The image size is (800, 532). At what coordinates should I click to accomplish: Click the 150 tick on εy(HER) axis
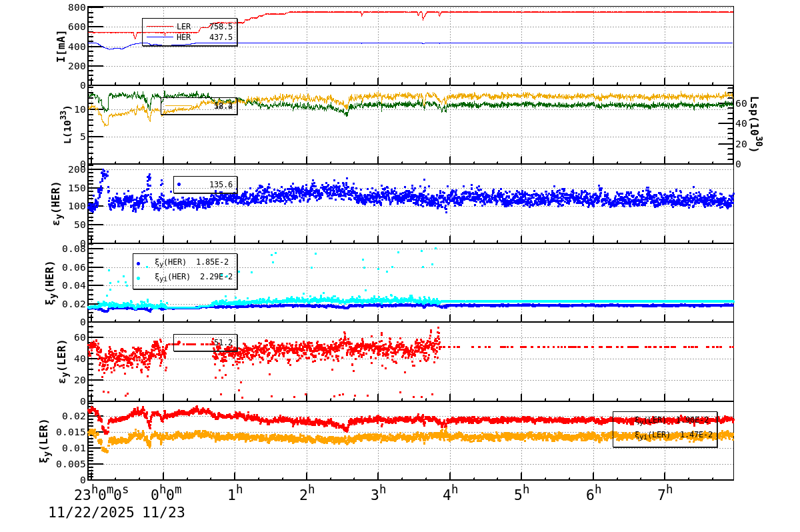[77, 188]
